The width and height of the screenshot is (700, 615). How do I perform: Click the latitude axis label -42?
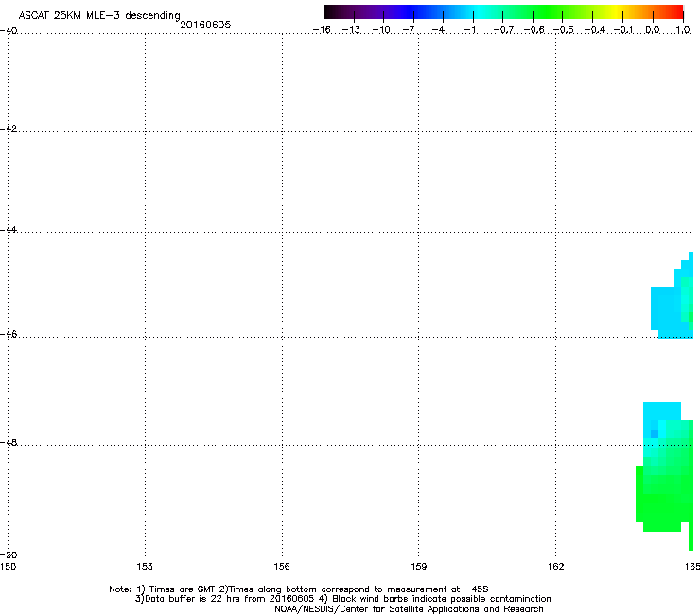pos(9,128)
